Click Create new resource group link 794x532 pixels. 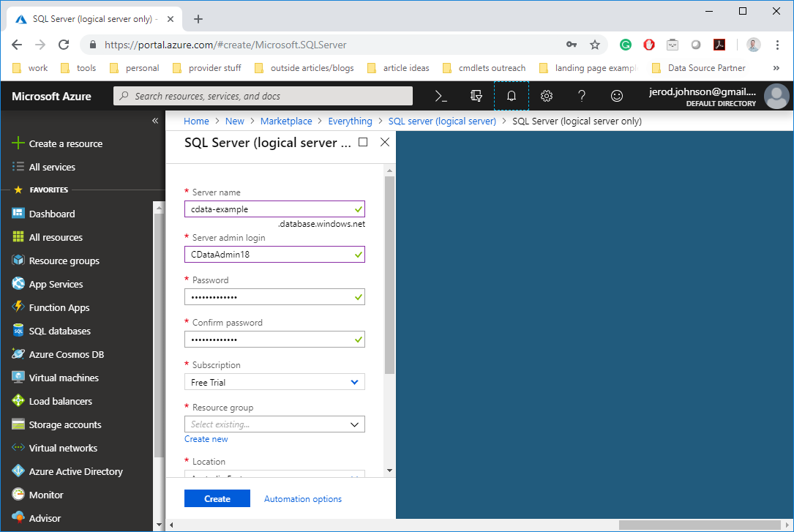click(x=206, y=439)
